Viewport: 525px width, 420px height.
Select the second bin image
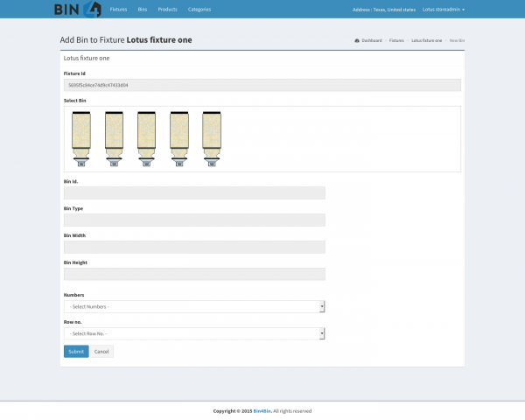(x=114, y=137)
